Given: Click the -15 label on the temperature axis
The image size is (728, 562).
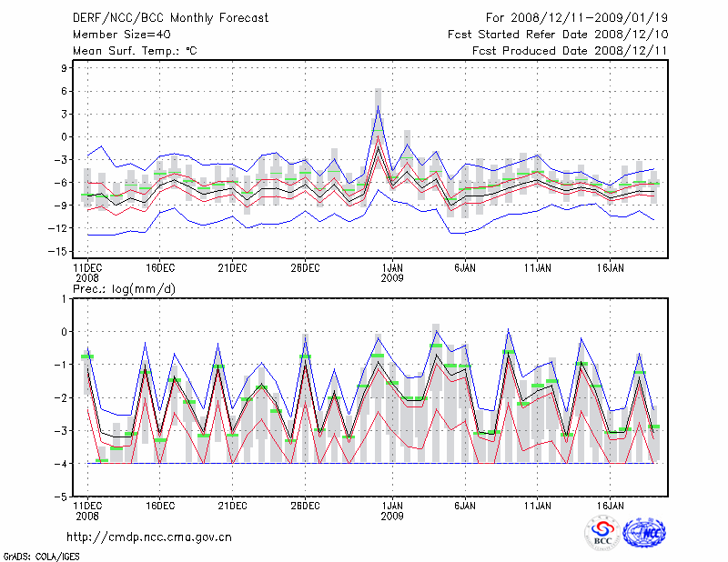Looking at the screenshot, I should pos(61,252).
